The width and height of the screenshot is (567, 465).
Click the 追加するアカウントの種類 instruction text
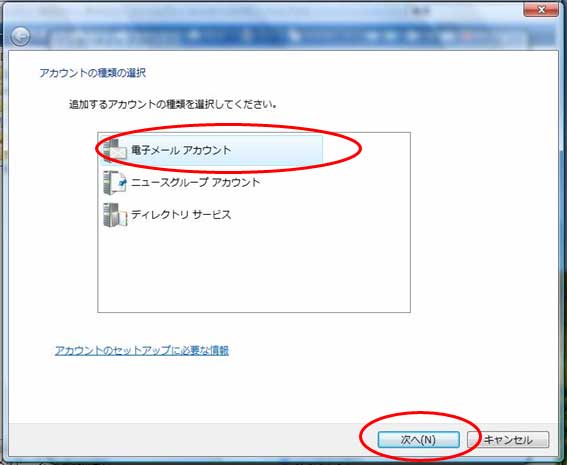pos(173,105)
